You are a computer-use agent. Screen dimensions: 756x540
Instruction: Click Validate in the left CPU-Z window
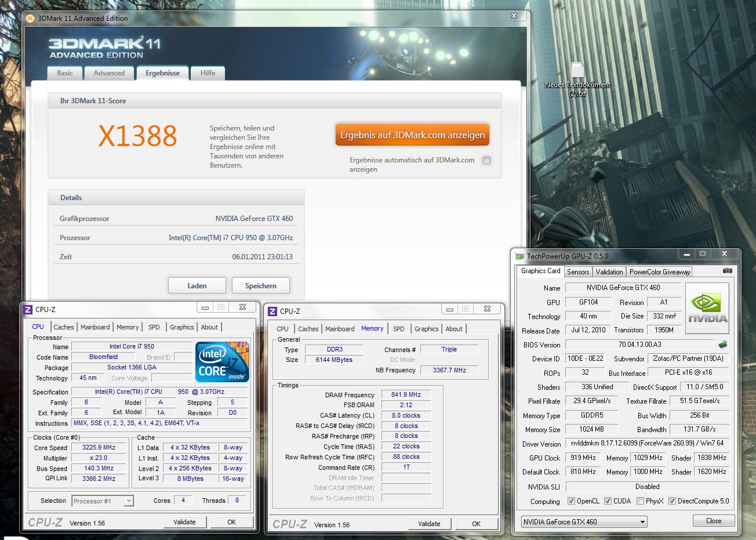(184, 522)
